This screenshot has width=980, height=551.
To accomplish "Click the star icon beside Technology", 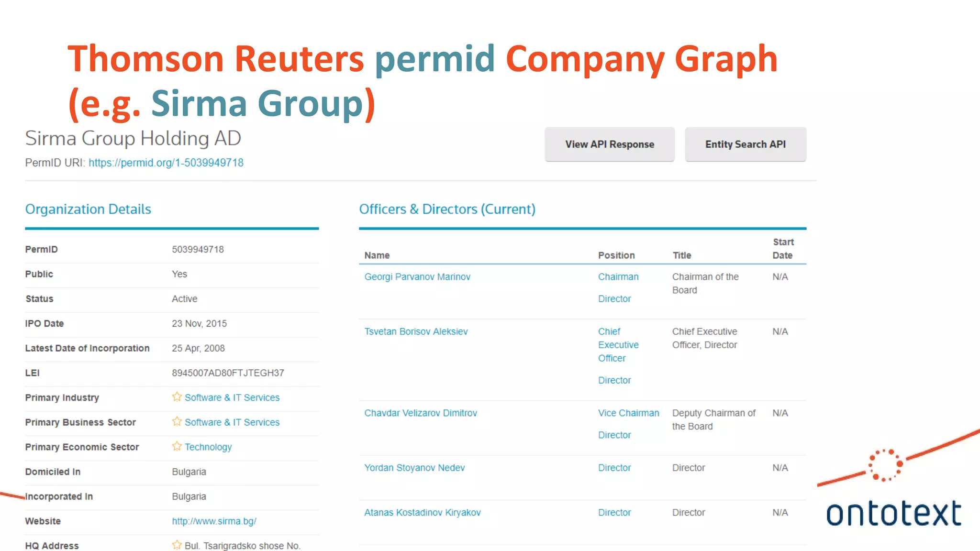I will [177, 446].
